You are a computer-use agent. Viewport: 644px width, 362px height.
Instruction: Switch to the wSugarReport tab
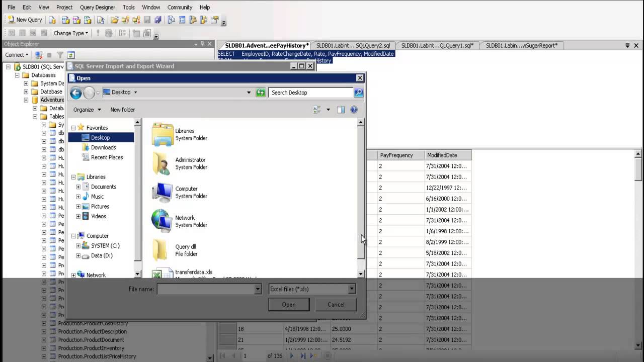pos(521,45)
